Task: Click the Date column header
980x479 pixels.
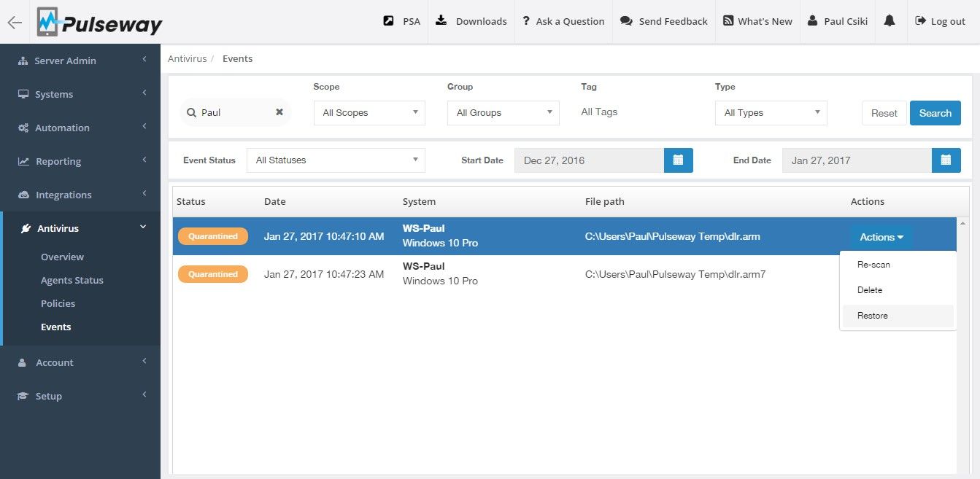Action: (x=275, y=201)
